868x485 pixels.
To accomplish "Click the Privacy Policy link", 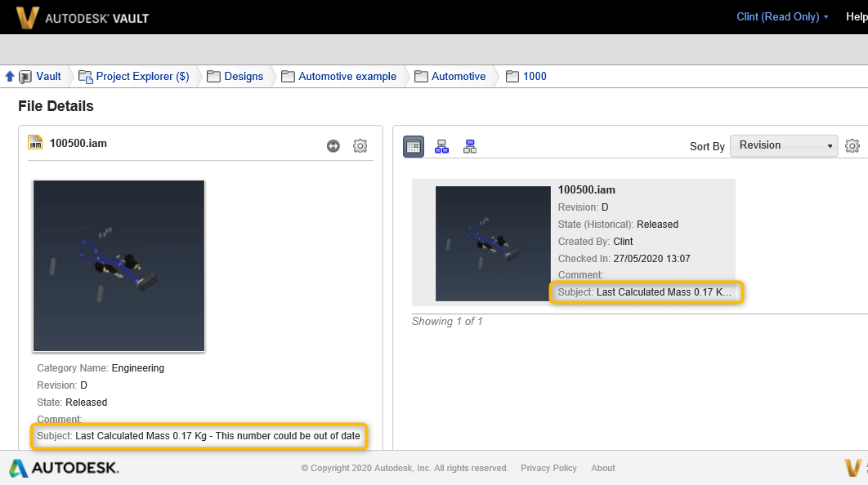I will pyautogui.click(x=548, y=468).
